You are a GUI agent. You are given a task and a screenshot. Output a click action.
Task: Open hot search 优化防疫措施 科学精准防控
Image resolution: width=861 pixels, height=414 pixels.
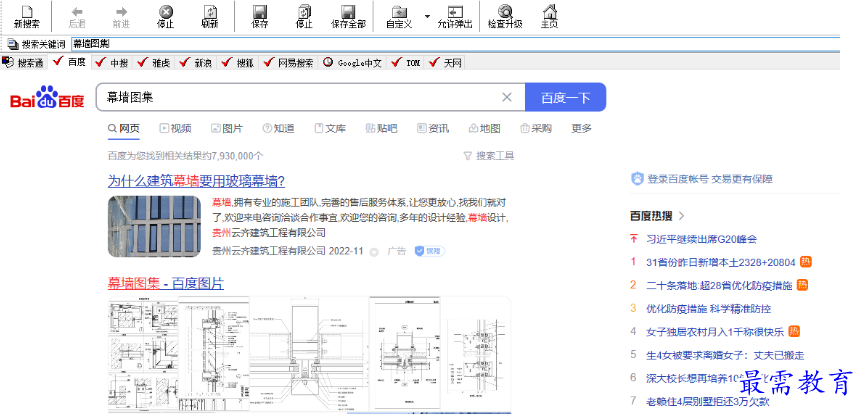click(709, 309)
